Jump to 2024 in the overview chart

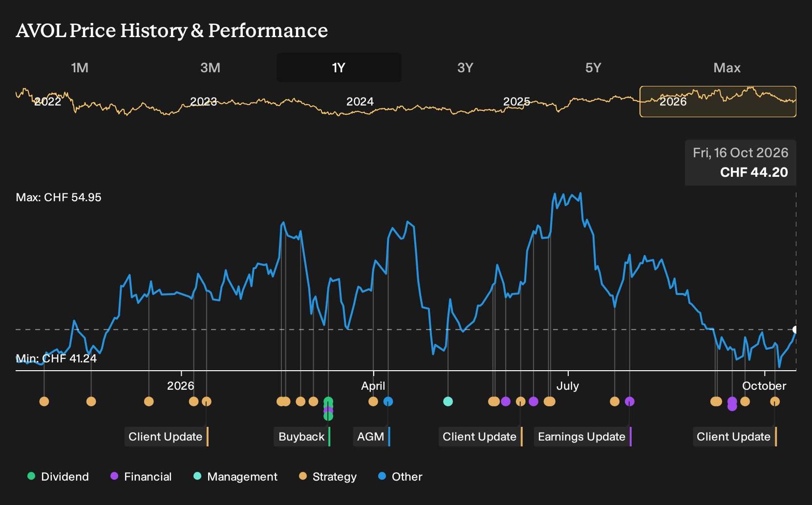click(360, 102)
